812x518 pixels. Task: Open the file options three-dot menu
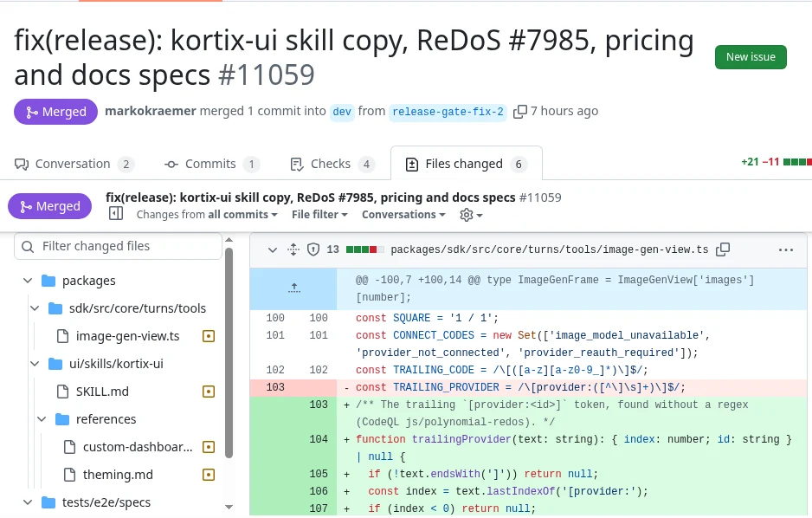tap(785, 249)
